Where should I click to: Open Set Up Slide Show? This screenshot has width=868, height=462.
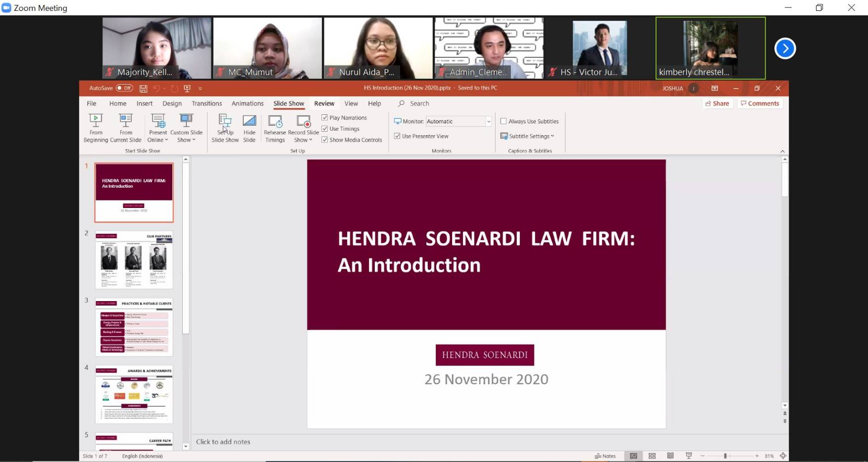point(225,129)
